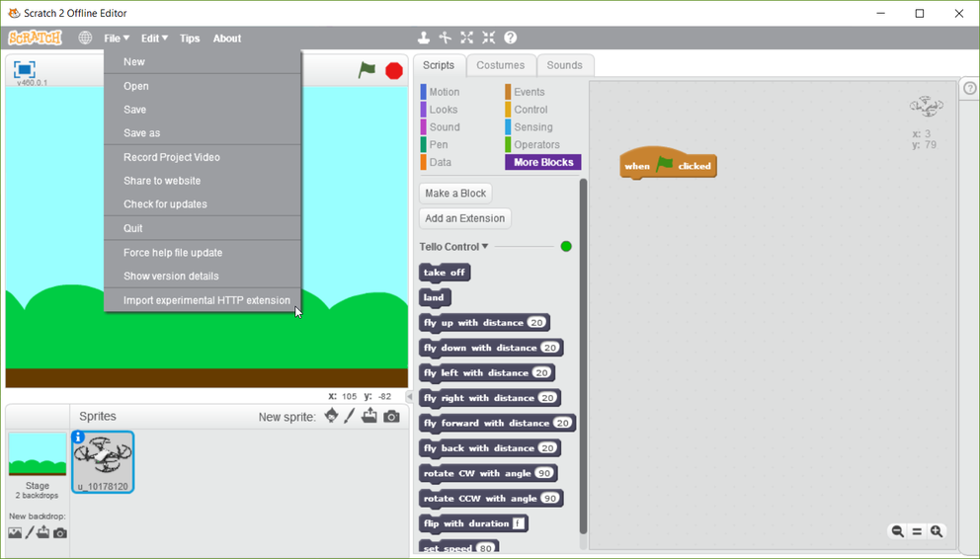The height and width of the screenshot is (559, 980).
Task: Open the Edit menu dropdown
Action: [x=154, y=39]
